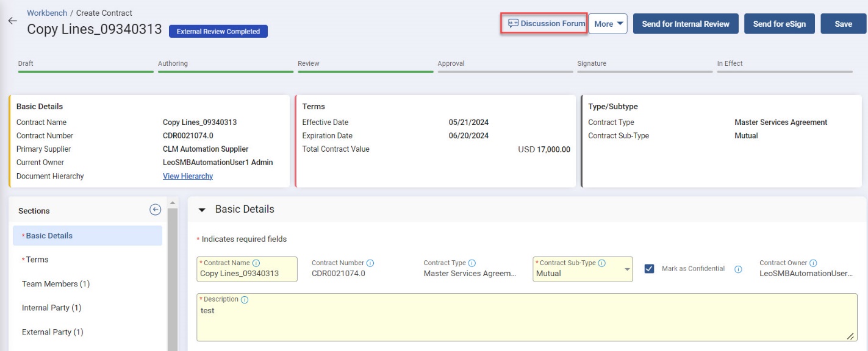Collapse the Sections panel arrow icon

[x=155, y=210]
